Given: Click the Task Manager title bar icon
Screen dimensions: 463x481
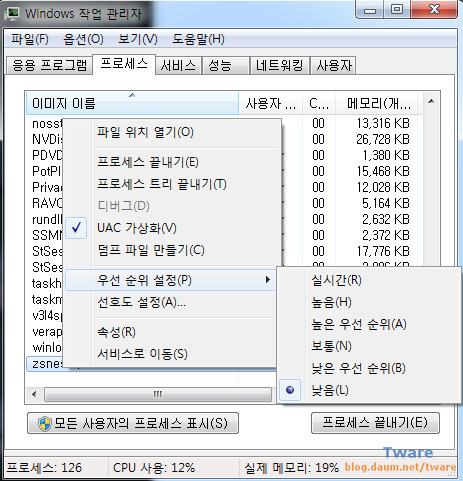Looking at the screenshot, I should pyautogui.click(x=13, y=14).
